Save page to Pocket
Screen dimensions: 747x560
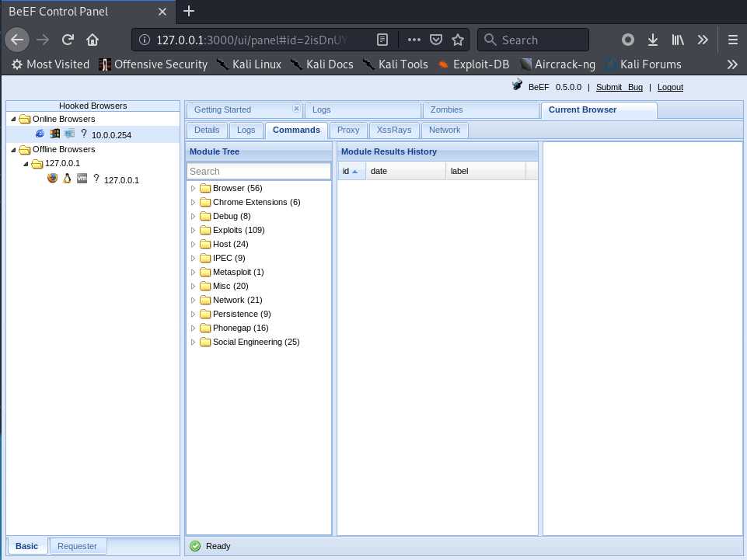tap(436, 40)
